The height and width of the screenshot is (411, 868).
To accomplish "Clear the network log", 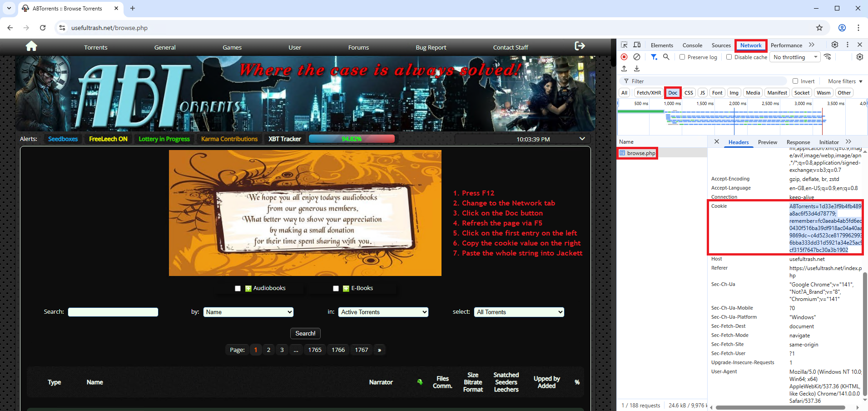I will coord(637,57).
